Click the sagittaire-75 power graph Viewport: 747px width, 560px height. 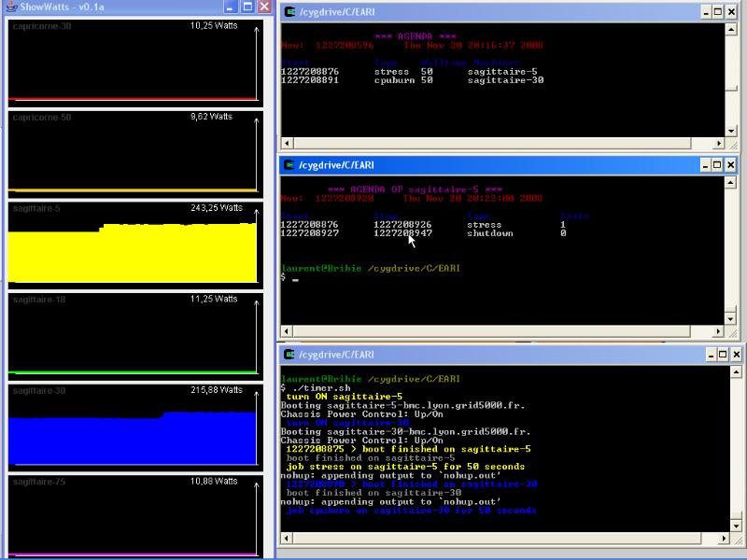click(135, 517)
